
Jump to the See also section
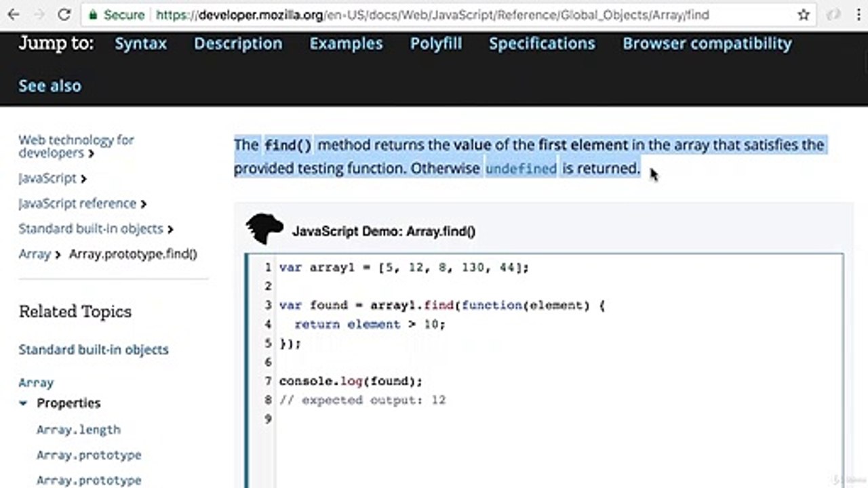[x=50, y=85]
